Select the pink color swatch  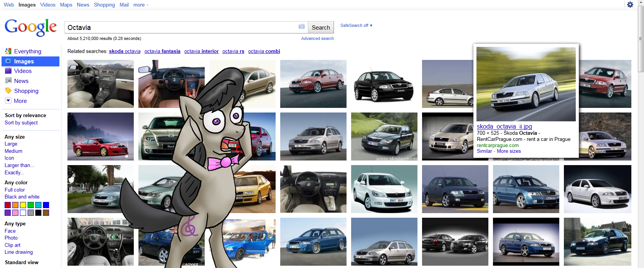click(x=15, y=213)
